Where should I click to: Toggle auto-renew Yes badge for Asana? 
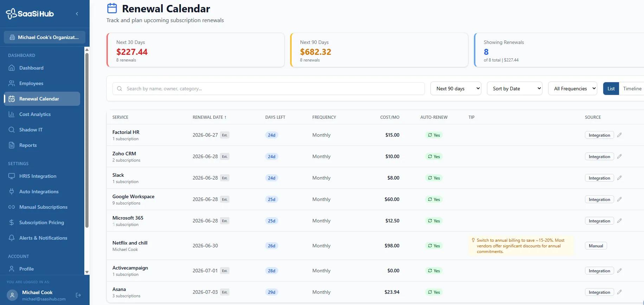click(434, 292)
